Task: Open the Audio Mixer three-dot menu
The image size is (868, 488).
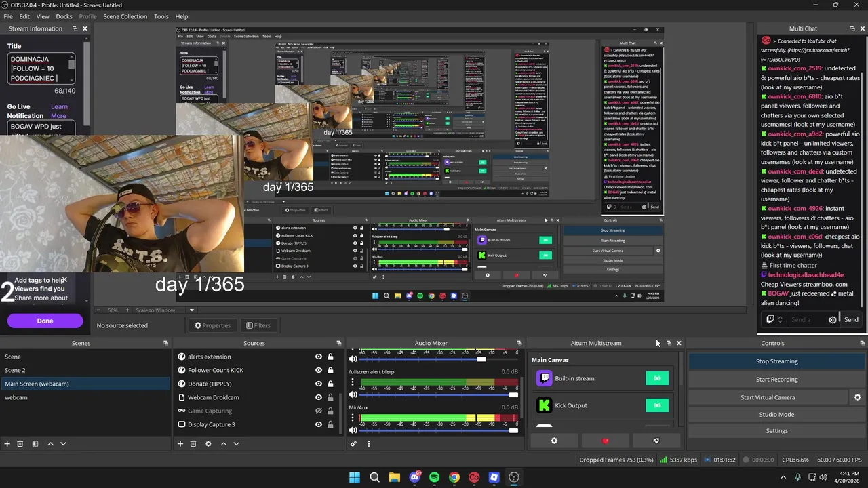Action: point(369,443)
